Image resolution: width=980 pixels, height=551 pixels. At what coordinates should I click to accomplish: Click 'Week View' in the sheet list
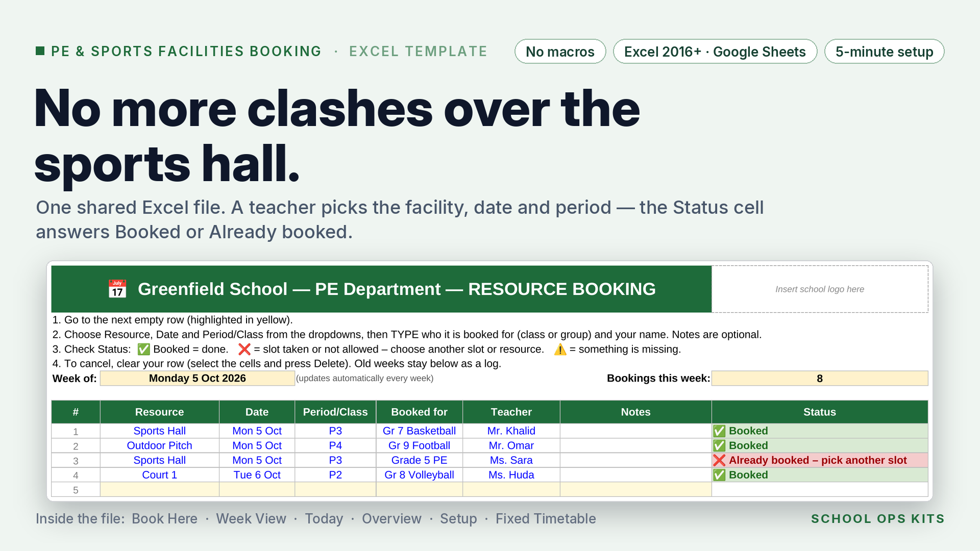point(251,518)
